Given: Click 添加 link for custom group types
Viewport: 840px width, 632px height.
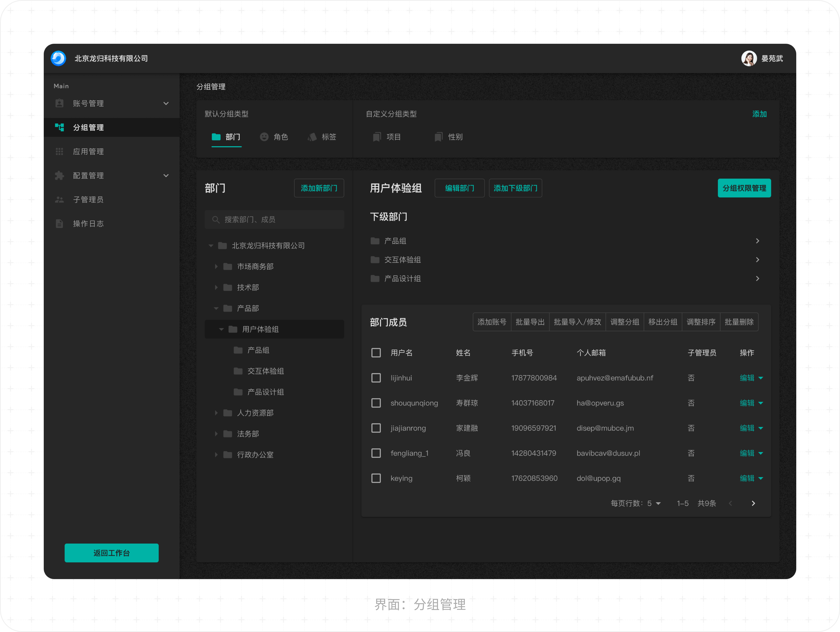Looking at the screenshot, I should [759, 114].
